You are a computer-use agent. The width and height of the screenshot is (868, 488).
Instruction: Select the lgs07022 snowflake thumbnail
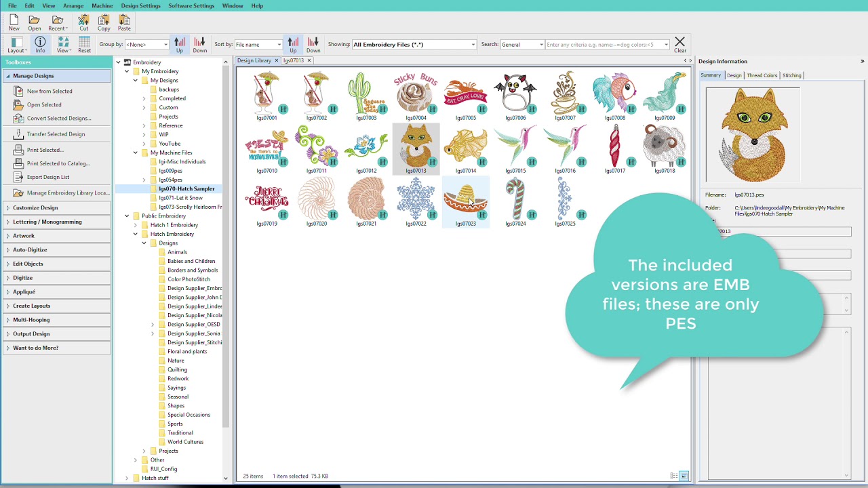click(416, 202)
